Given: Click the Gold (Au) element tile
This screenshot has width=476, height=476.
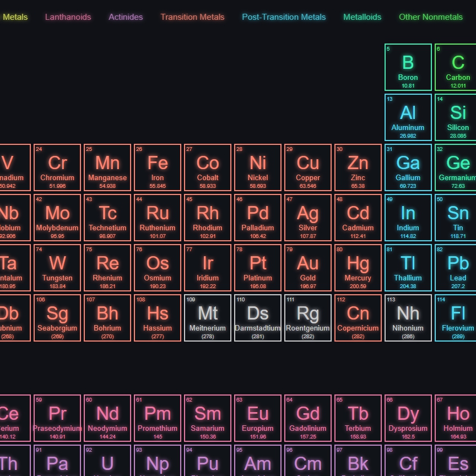Looking at the screenshot, I should tap(308, 268).
